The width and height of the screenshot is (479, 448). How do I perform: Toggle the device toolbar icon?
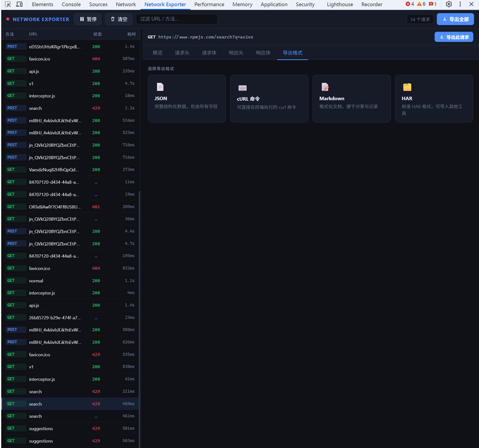coord(19,4)
